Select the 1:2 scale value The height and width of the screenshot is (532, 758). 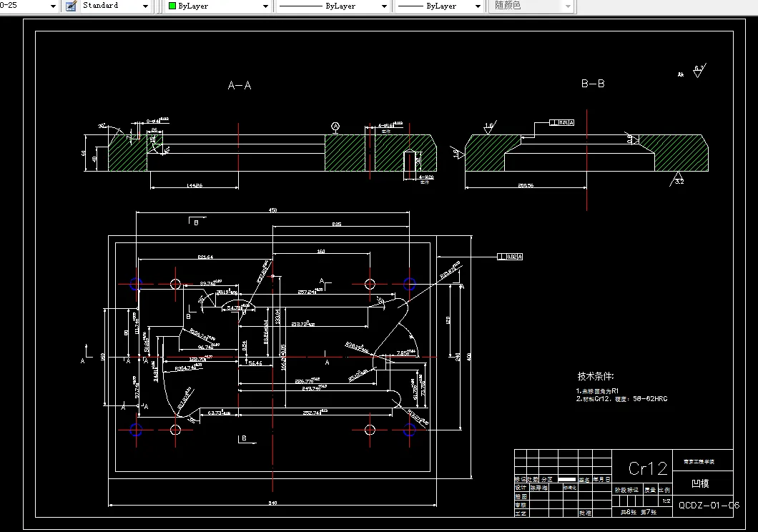pos(666,501)
